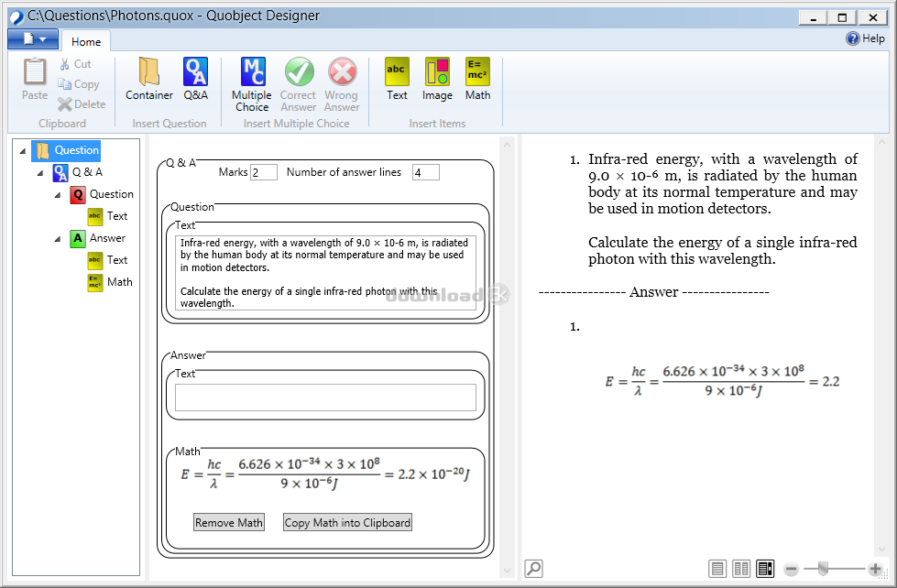This screenshot has width=897, height=588.
Task: Click editor panel scroll up arrow
Action: (x=507, y=146)
